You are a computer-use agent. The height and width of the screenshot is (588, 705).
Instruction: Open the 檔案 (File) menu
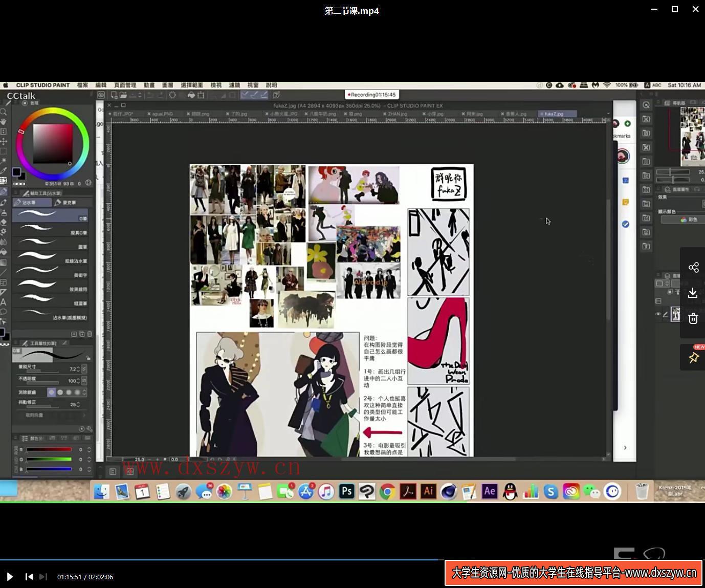[x=82, y=85]
